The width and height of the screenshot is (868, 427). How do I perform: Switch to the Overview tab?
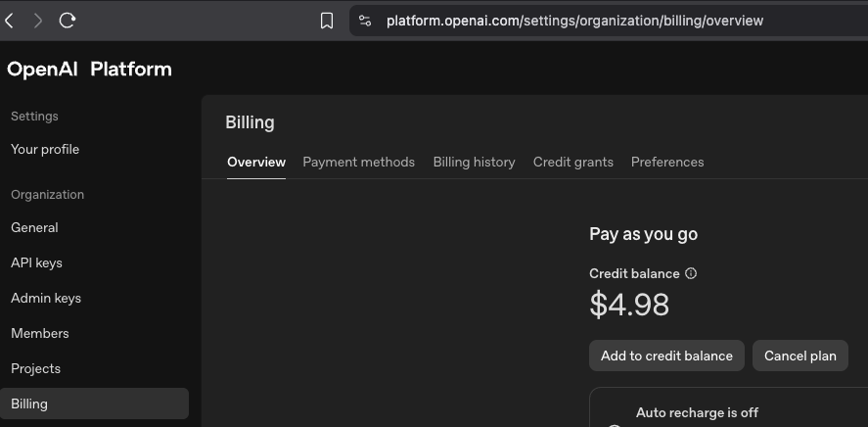tap(256, 163)
